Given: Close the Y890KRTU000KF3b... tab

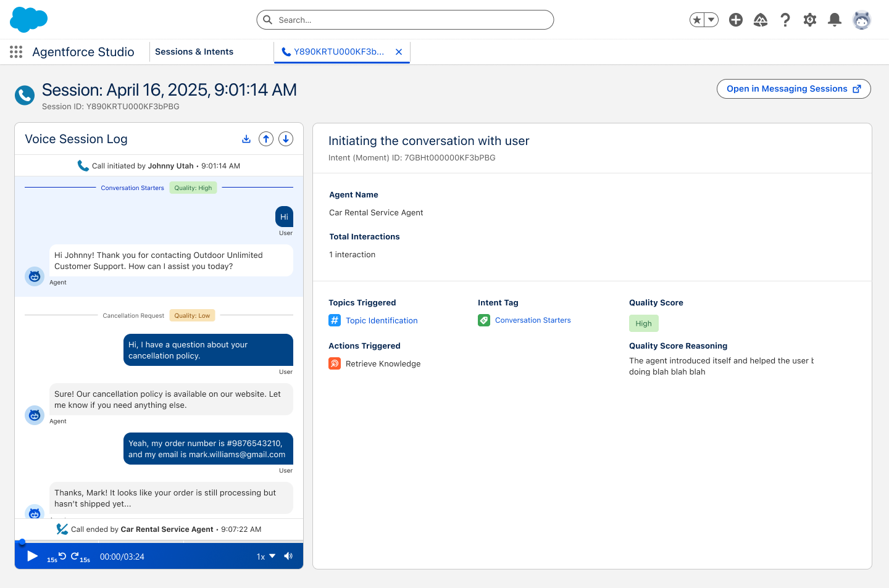Looking at the screenshot, I should pyautogui.click(x=399, y=52).
